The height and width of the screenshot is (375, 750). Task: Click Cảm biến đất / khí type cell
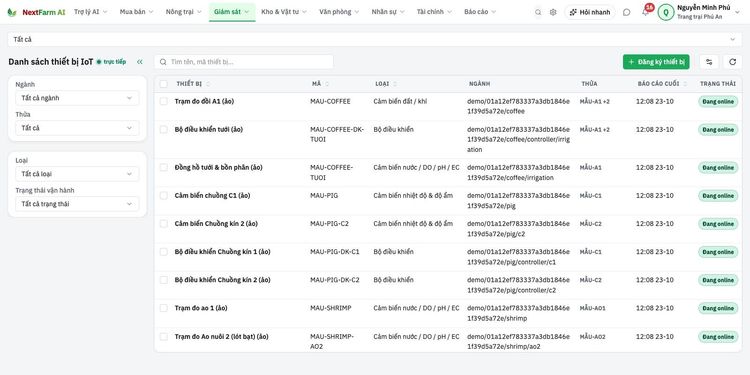tap(400, 101)
